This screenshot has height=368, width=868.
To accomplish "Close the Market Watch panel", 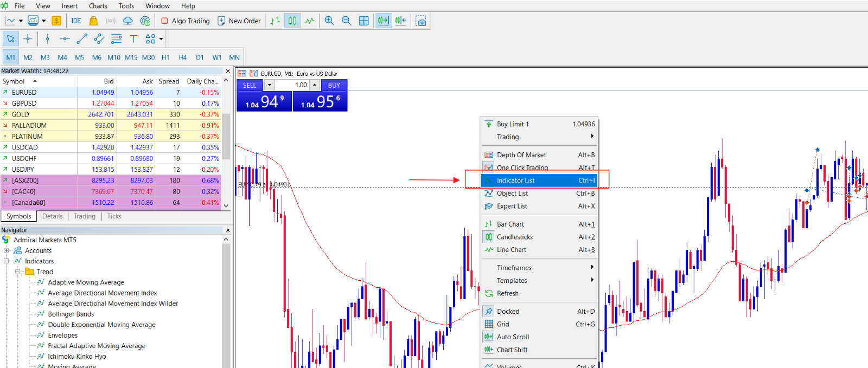I will [x=227, y=71].
